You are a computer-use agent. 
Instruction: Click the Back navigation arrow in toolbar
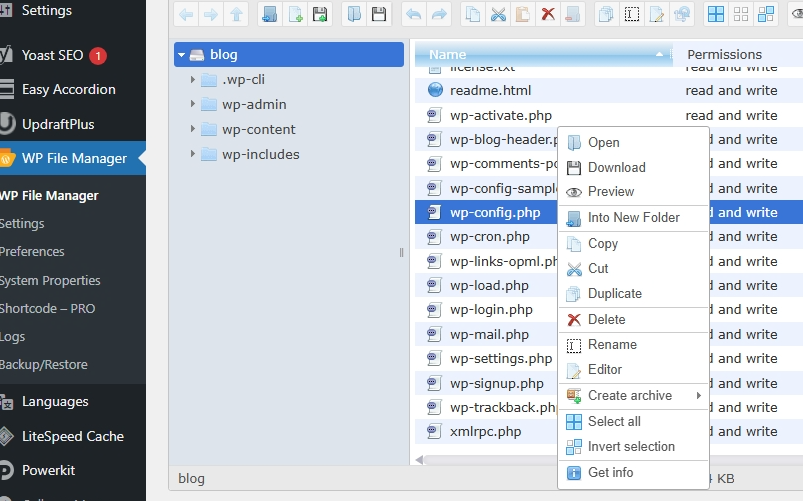click(x=186, y=14)
